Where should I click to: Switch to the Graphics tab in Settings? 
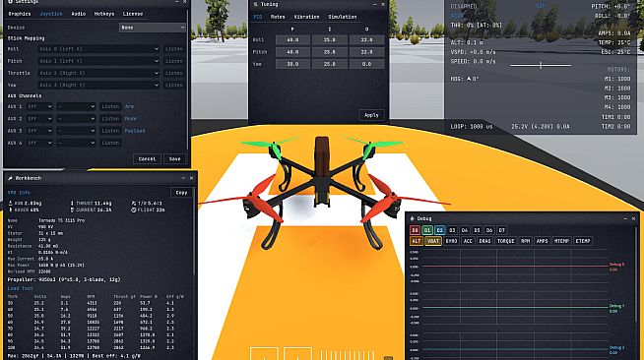pyautogui.click(x=20, y=14)
